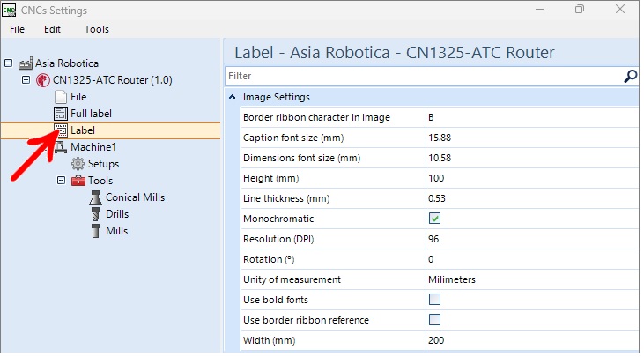644x357 pixels.
Task: Edit Resolution DPI value 96
Action: pos(532,239)
